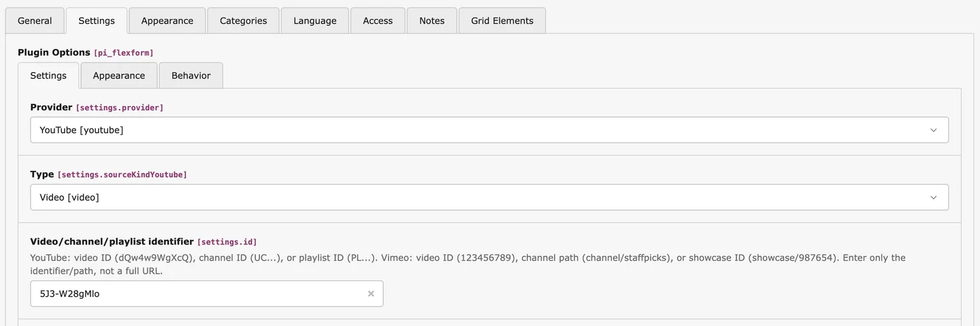Select the top-level Settings tab
This screenshot has height=326, width=980.
pos(97,20)
